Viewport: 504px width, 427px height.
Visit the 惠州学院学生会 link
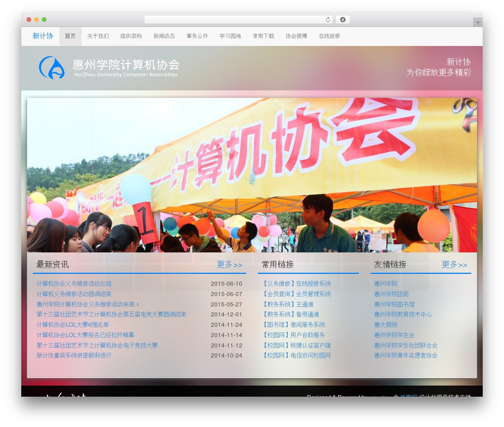pos(394,335)
